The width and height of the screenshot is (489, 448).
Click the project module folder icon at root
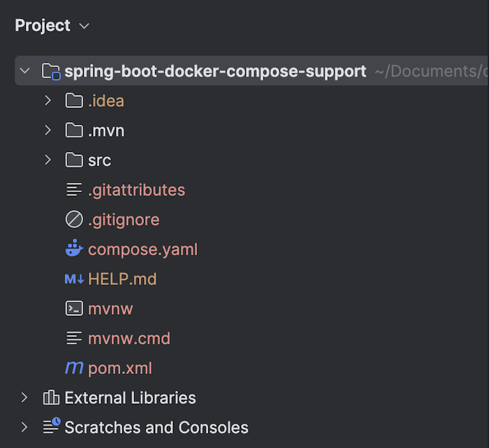[51, 71]
